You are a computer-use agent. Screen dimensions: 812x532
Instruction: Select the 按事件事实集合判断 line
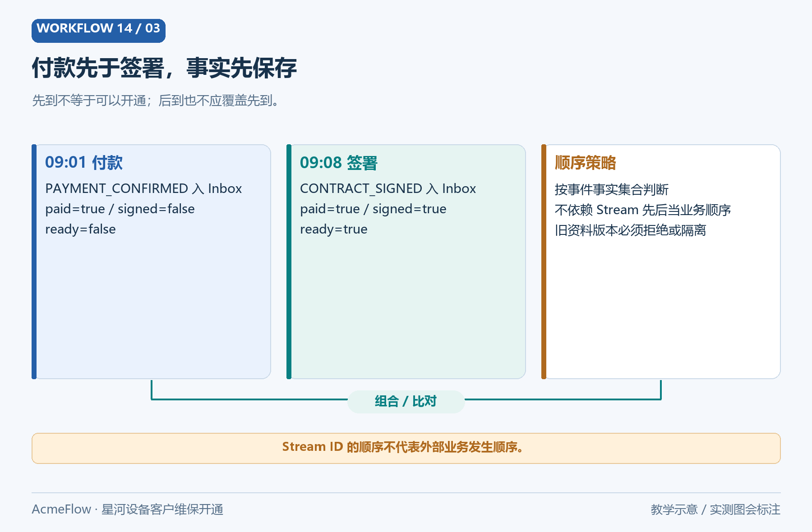[612, 189]
